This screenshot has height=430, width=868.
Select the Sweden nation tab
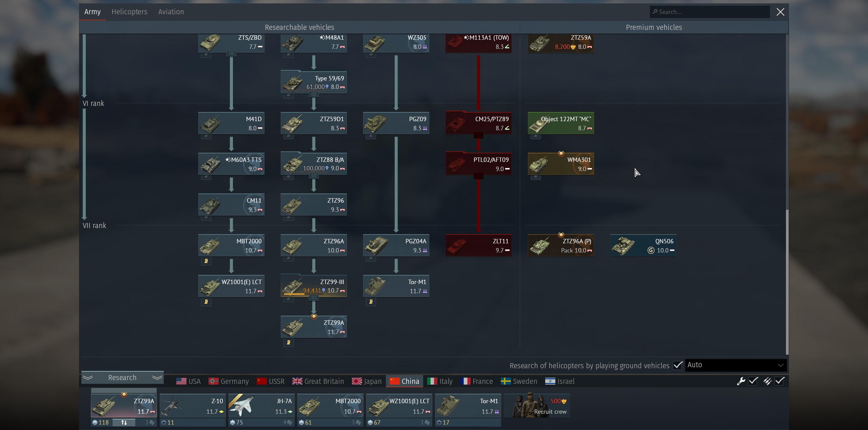[x=519, y=381]
